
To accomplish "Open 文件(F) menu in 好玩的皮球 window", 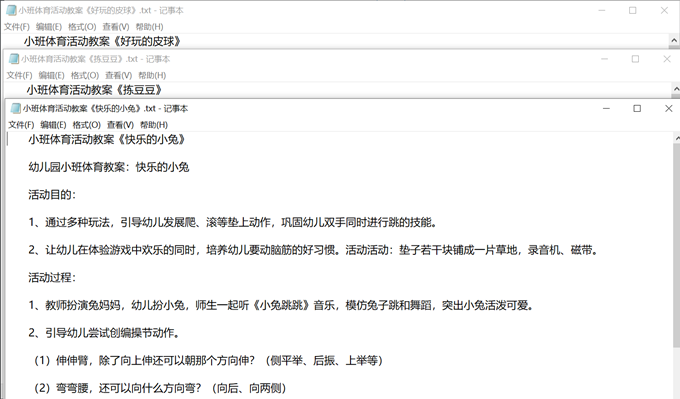I will click(x=17, y=27).
